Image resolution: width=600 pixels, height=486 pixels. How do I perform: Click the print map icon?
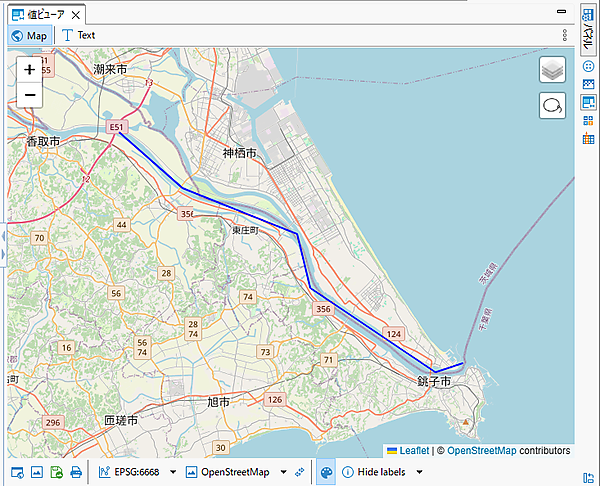[x=76, y=472]
